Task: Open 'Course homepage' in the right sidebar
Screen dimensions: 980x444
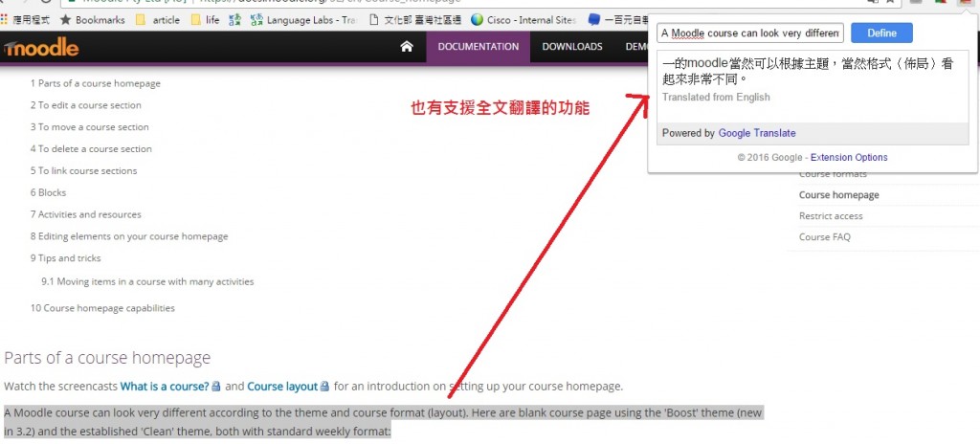Action: coord(838,195)
